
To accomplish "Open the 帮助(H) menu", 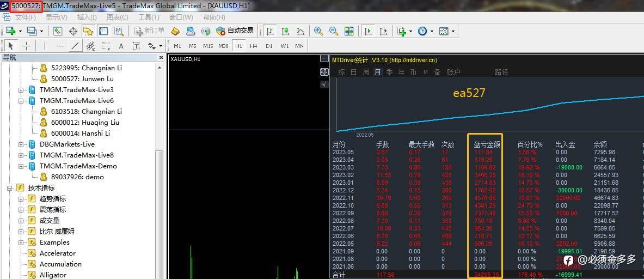I will click(x=214, y=17).
